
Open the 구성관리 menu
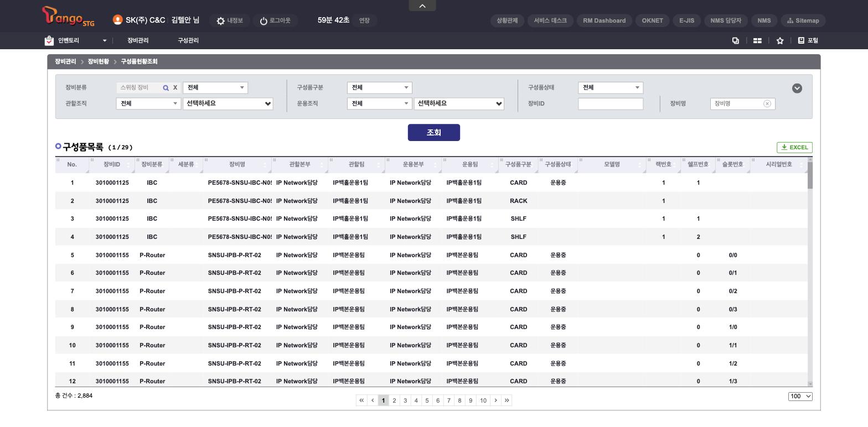click(188, 40)
